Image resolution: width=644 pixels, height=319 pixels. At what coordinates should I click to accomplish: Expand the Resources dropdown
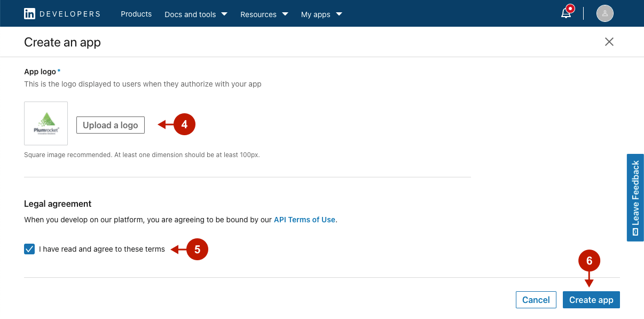click(264, 14)
